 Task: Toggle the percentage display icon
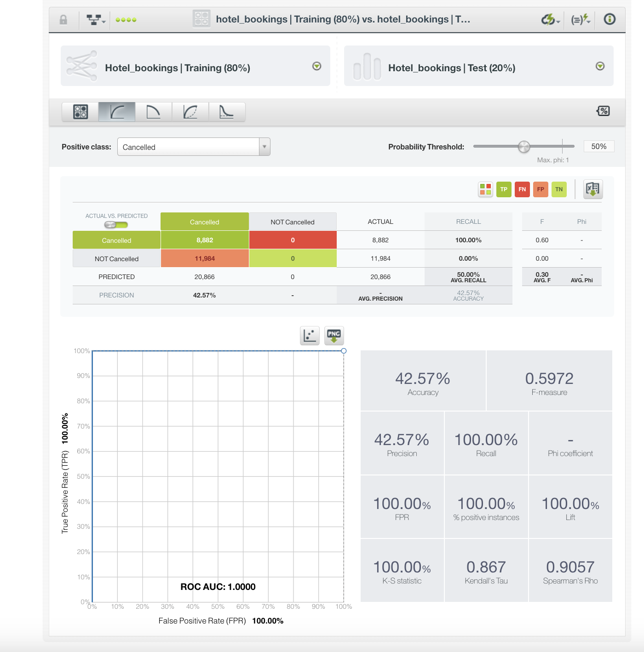(603, 111)
